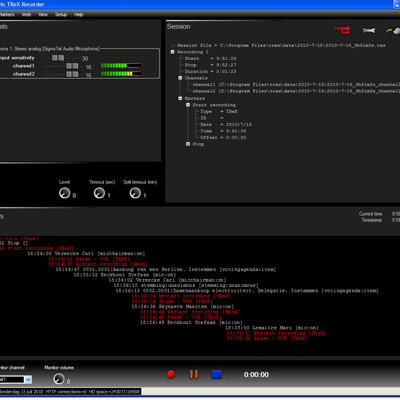
Task: Select the channel1 file path row
Action: coord(296,84)
